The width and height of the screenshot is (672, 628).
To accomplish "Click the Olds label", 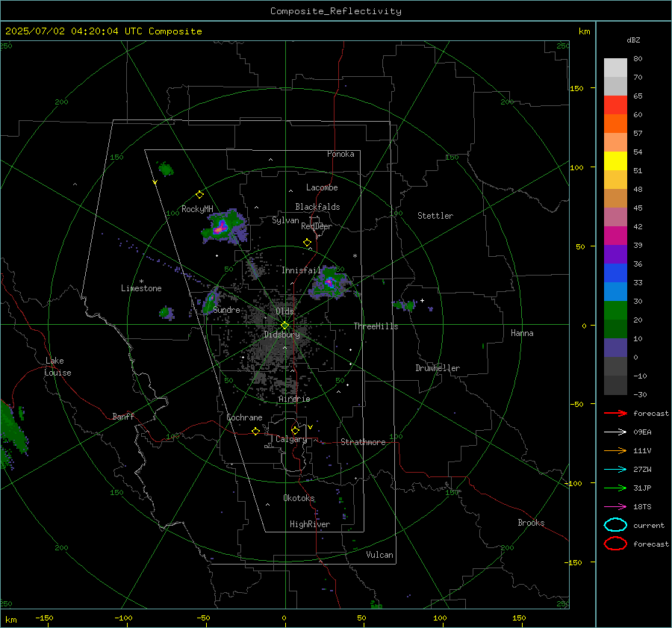I will coord(284,311).
